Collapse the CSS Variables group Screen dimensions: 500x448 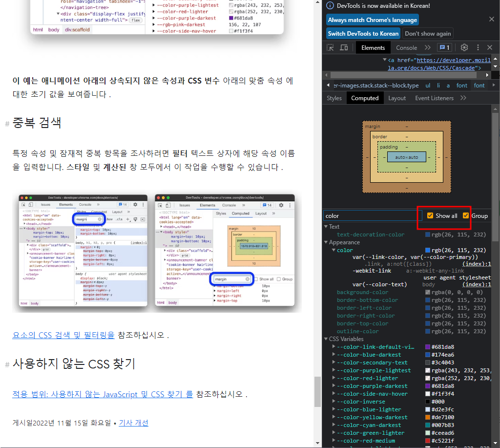pos(326,339)
